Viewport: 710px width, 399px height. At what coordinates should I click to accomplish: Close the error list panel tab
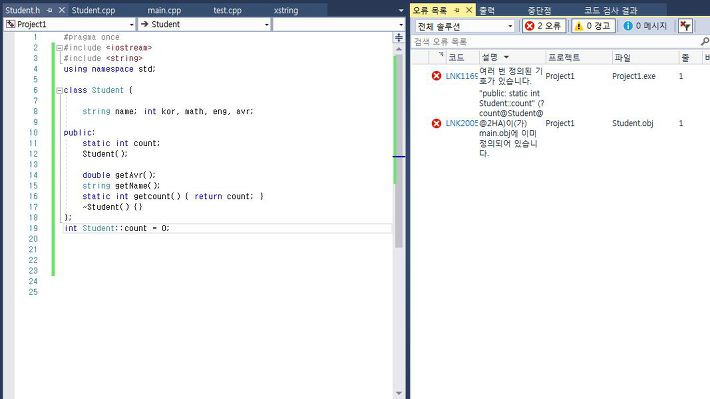(469, 10)
